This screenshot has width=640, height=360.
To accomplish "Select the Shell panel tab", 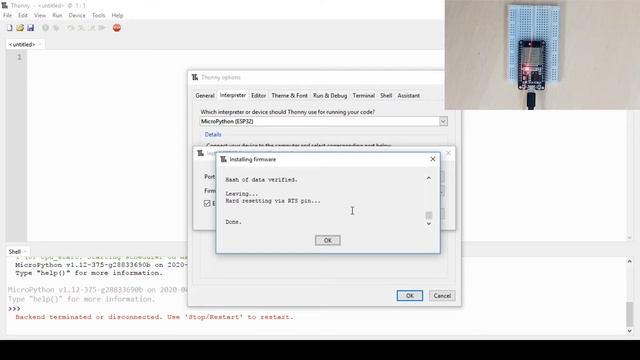I will coord(15,251).
